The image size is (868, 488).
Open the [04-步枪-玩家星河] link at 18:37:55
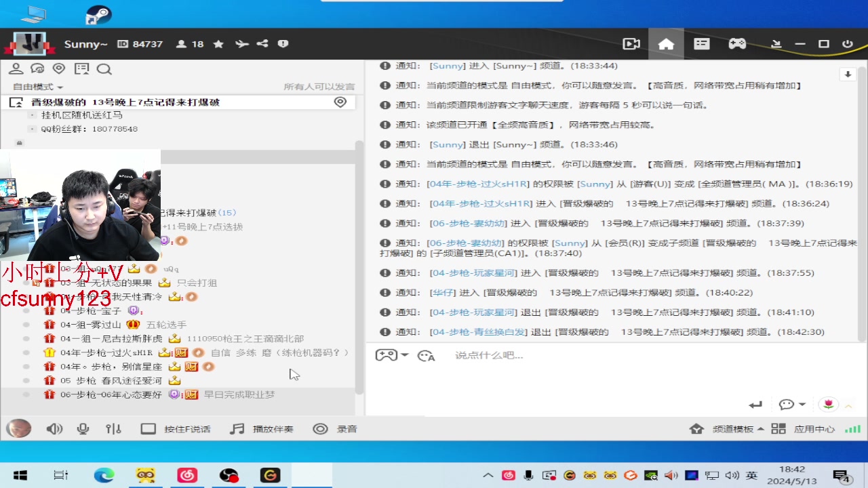click(x=473, y=273)
